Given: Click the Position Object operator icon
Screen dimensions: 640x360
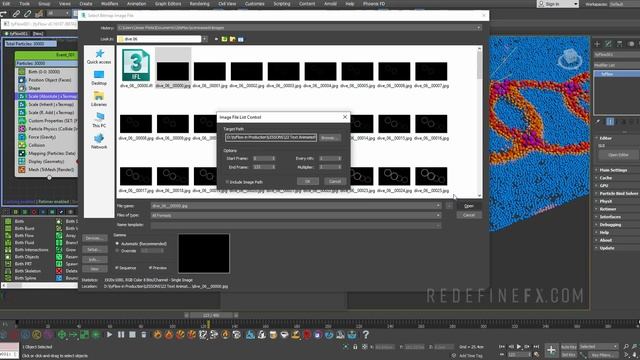Looking at the screenshot, I should tap(22, 80).
